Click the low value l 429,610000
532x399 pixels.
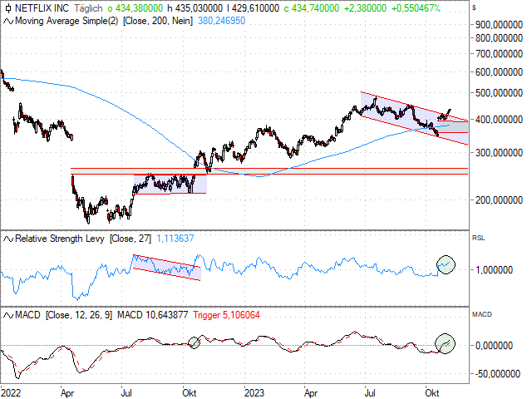pos(253,7)
